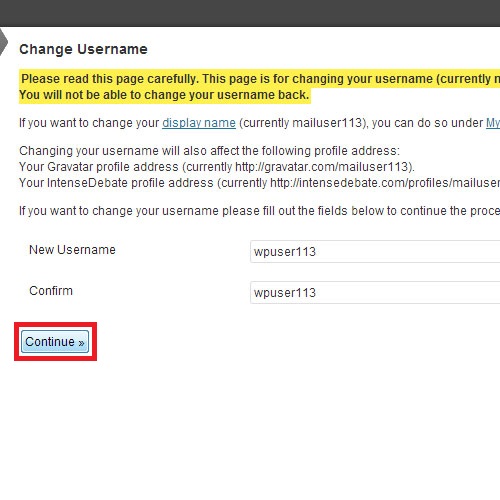Click the New Username field label
Screen dimensions: 500x500
click(x=72, y=250)
